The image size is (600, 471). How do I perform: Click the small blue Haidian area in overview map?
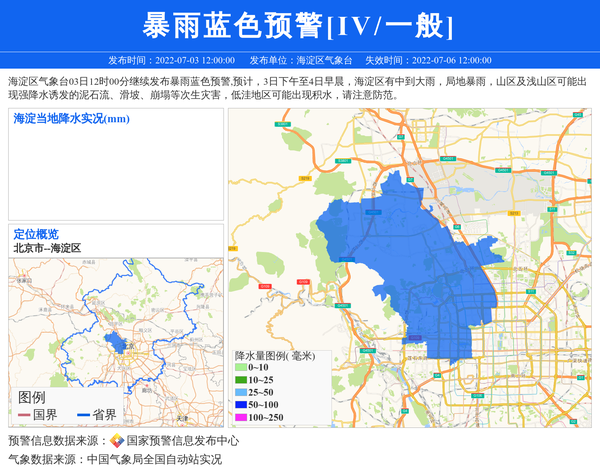pos(115,341)
